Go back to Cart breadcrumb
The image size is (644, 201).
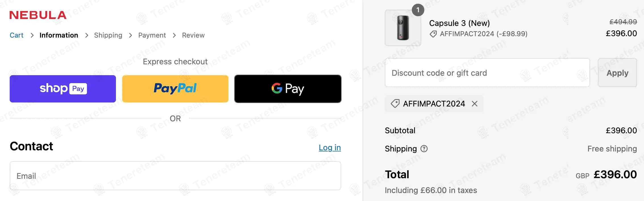[16, 35]
